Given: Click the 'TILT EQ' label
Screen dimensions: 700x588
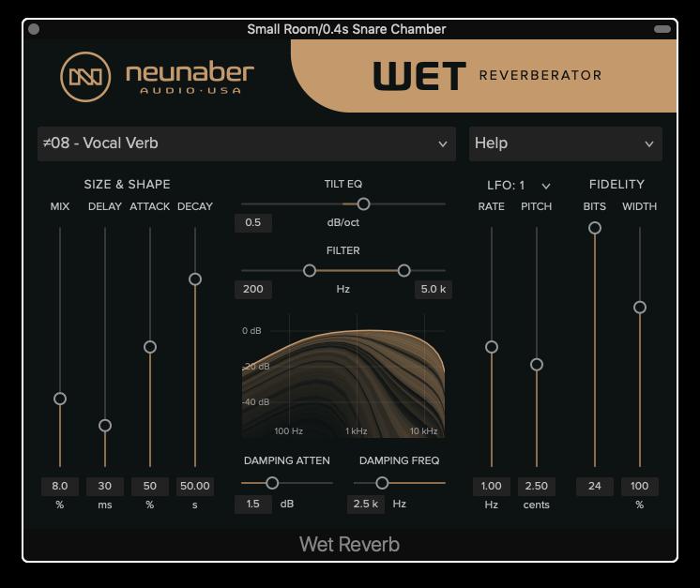Looking at the screenshot, I should tap(343, 184).
